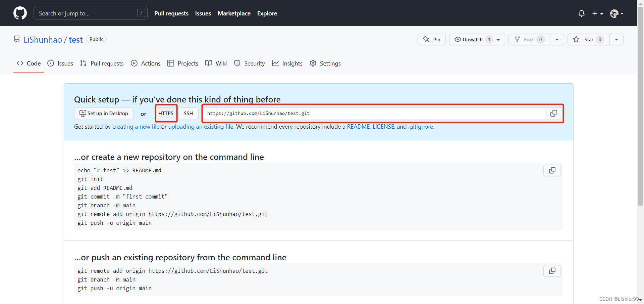Click Set up in Desktop button
Screen dimensions: 644x304
[x=104, y=113]
